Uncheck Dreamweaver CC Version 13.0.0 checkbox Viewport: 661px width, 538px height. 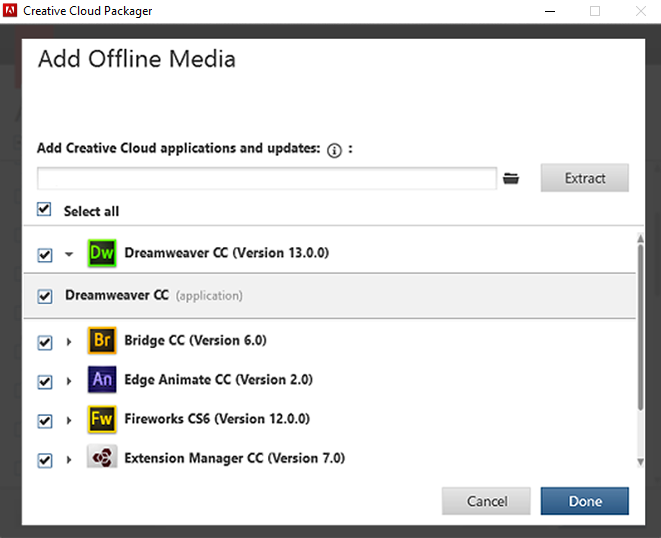point(44,255)
